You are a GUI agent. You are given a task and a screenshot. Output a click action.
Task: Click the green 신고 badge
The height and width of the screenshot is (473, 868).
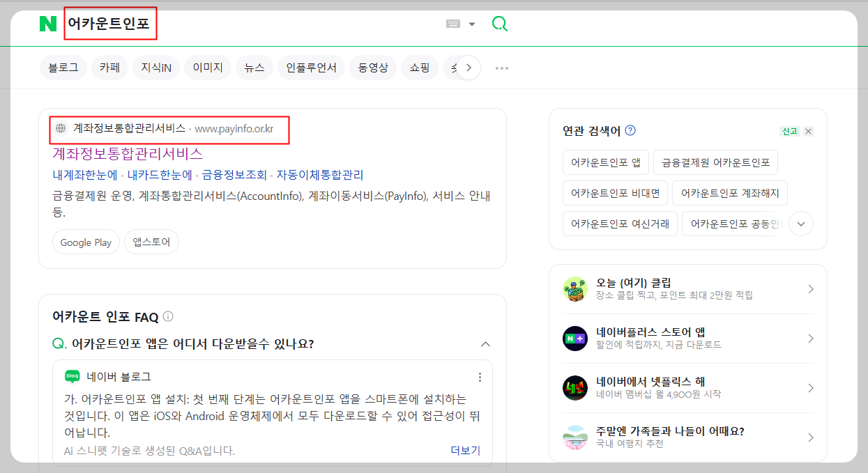tap(790, 131)
